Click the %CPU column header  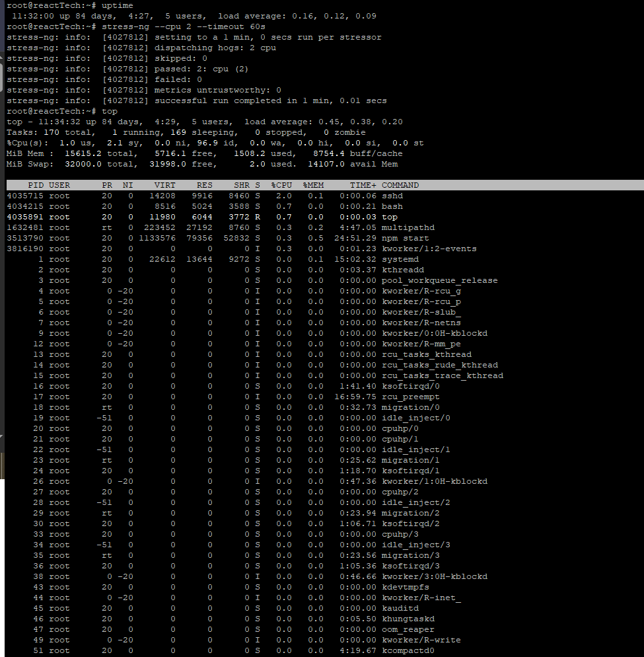tap(281, 185)
